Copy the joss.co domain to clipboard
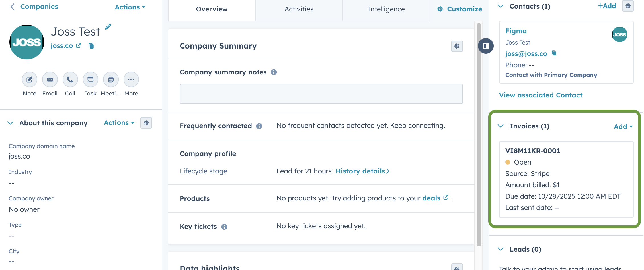 pos(91,46)
